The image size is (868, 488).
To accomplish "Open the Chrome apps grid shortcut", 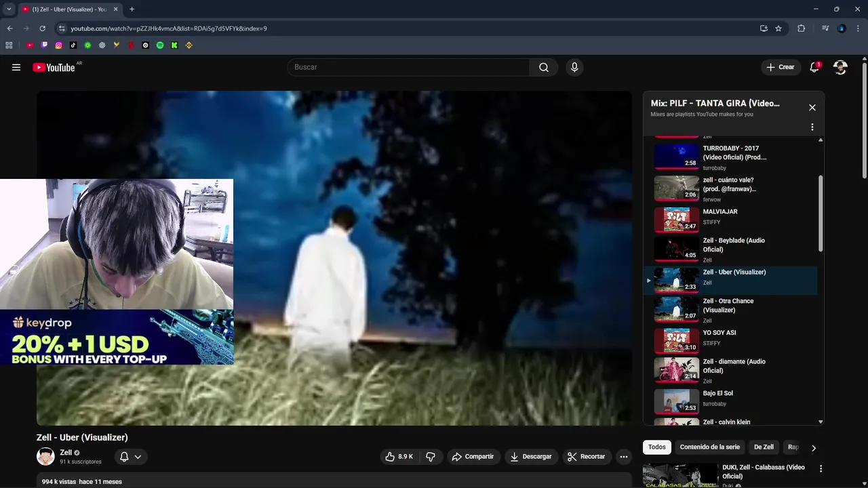I will (x=9, y=45).
